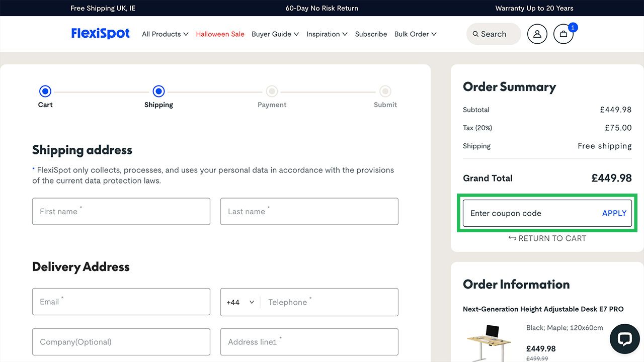Click the 60-Day No Risk Return banner text
Viewport: 644px width, 362px height.
322,8
